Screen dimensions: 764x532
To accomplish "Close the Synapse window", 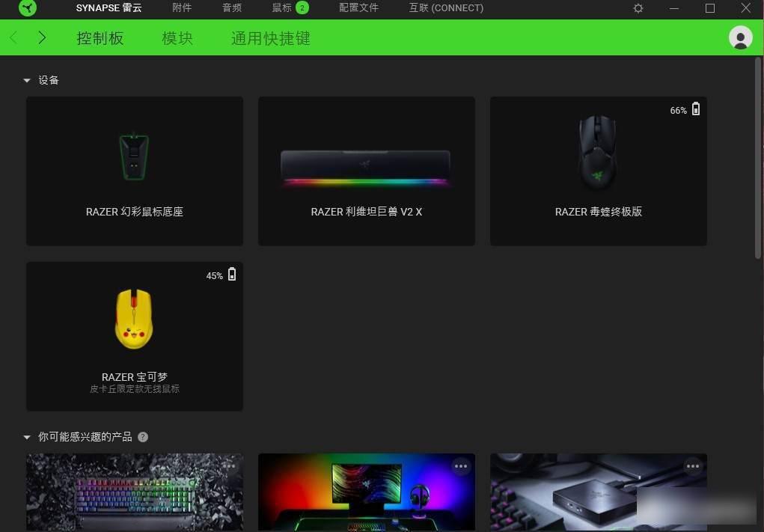I will click(x=745, y=8).
